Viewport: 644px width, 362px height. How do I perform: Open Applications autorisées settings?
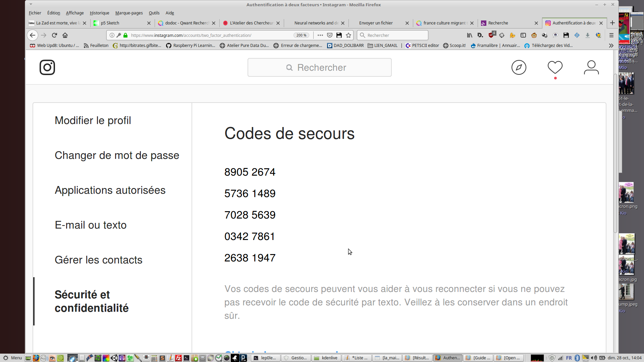tap(110, 190)
